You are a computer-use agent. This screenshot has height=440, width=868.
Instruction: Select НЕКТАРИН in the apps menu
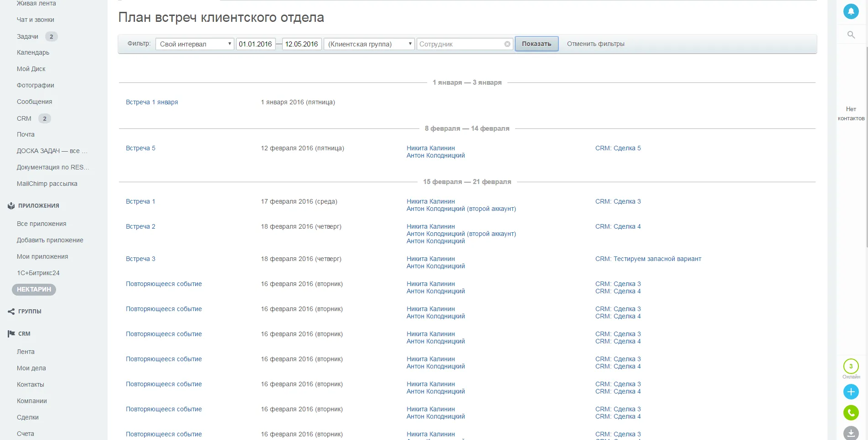click(x=34, y=290)
